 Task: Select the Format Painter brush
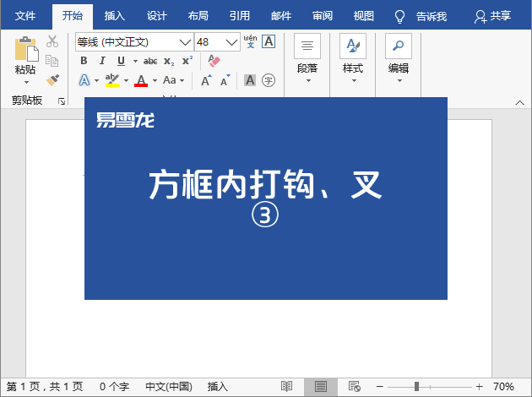(52, 80)
